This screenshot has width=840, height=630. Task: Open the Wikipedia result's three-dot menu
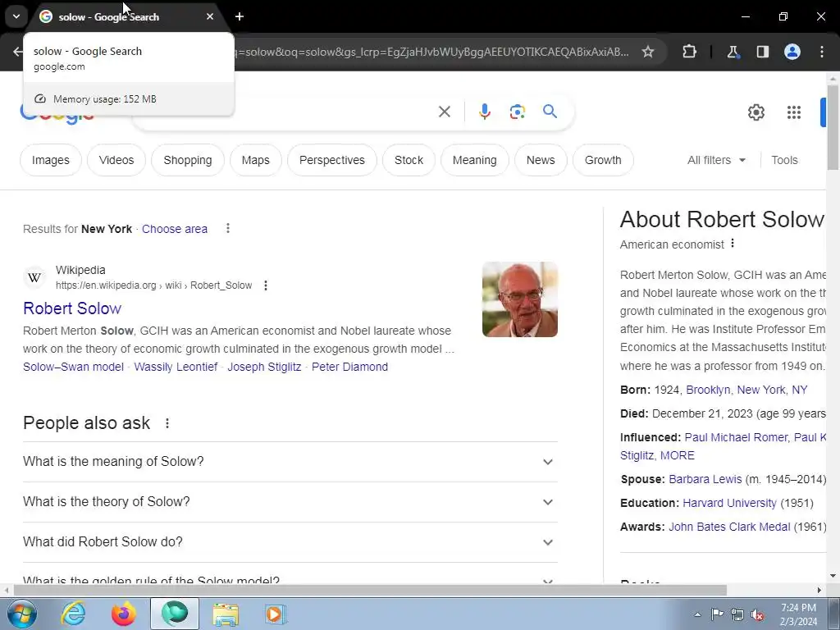265,285
